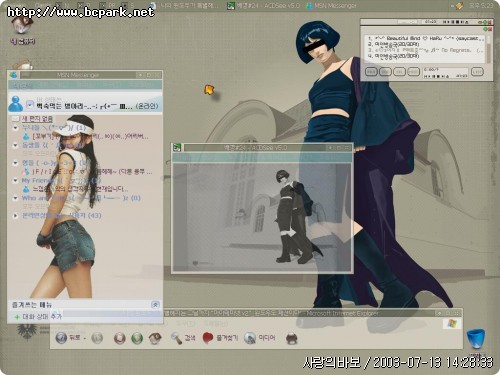This screenshot has width=500, height=375.
Task: Click the menu bar of the MSN Messenger window
Action: 85,86
